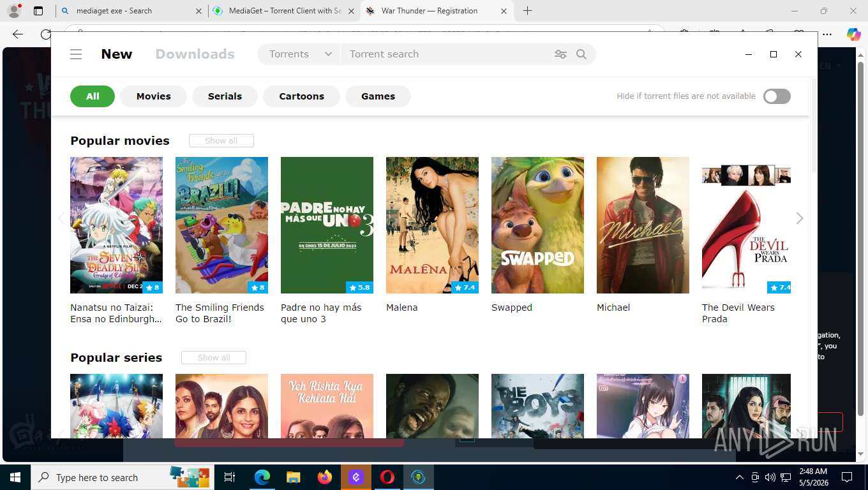Open the Swapped movie poster

coord(537,225)
